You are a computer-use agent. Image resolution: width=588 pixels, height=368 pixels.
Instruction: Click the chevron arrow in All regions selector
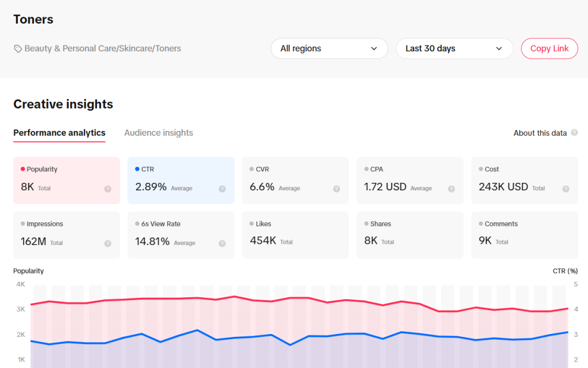(374, 48)
